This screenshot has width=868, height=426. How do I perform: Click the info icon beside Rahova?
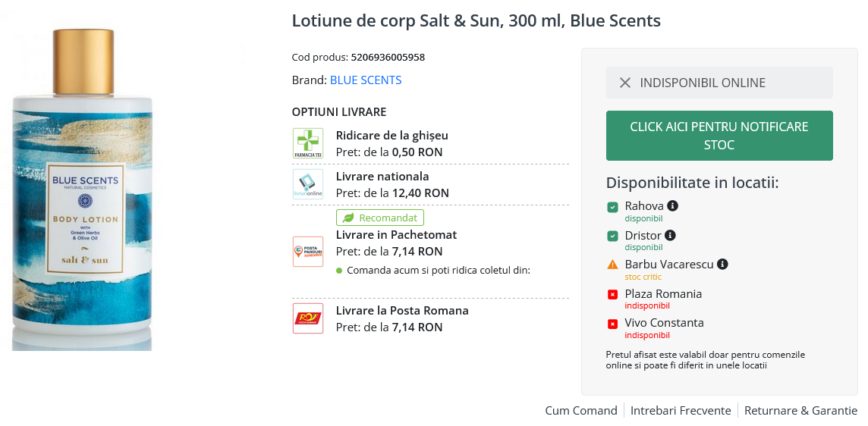coord(672,206)
